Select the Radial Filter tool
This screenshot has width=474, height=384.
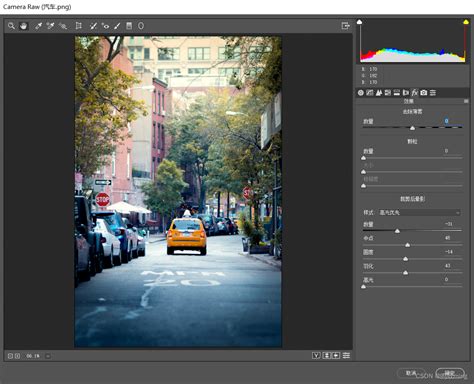141,26
